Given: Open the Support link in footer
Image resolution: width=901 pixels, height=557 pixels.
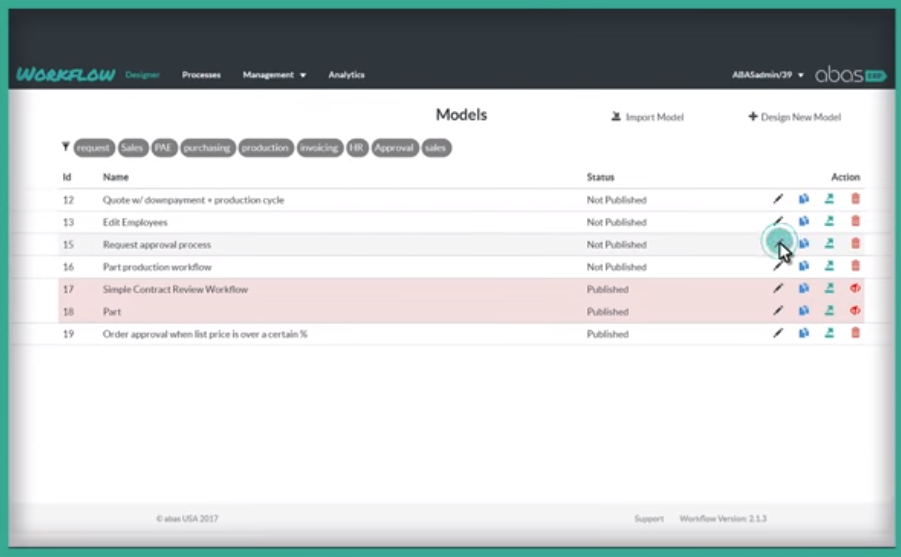Looking at the screenshot, I should [x=649, y=518].
